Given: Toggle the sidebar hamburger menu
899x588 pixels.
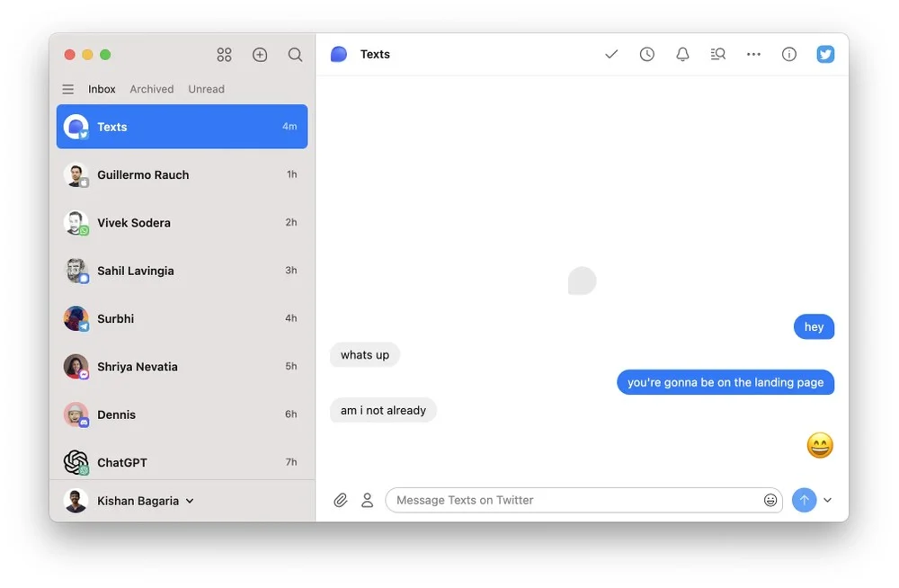Looking at the screenshot, I should (68, 89).
